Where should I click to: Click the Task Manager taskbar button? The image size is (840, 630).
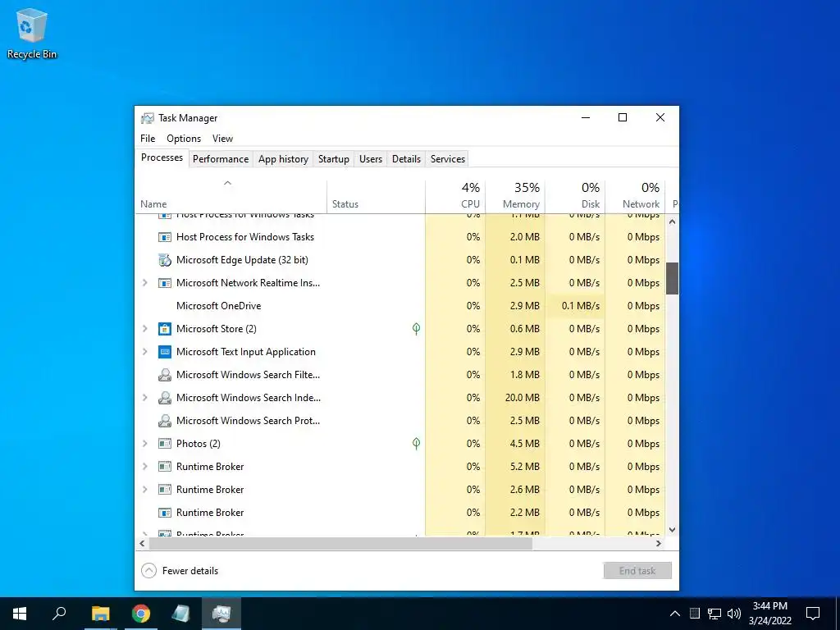[x=221, y=614]
